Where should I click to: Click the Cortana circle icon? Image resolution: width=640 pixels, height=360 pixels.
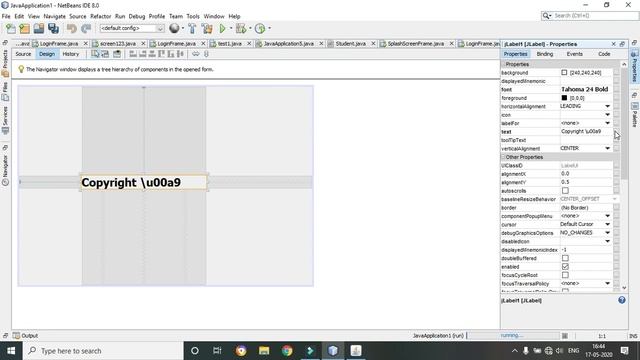click(195, 351)
